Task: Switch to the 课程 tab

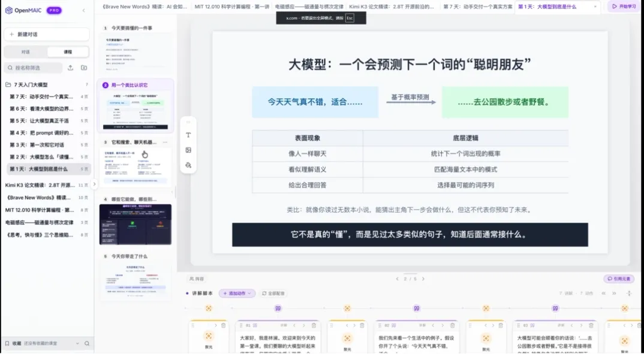Action: [68, 52]
